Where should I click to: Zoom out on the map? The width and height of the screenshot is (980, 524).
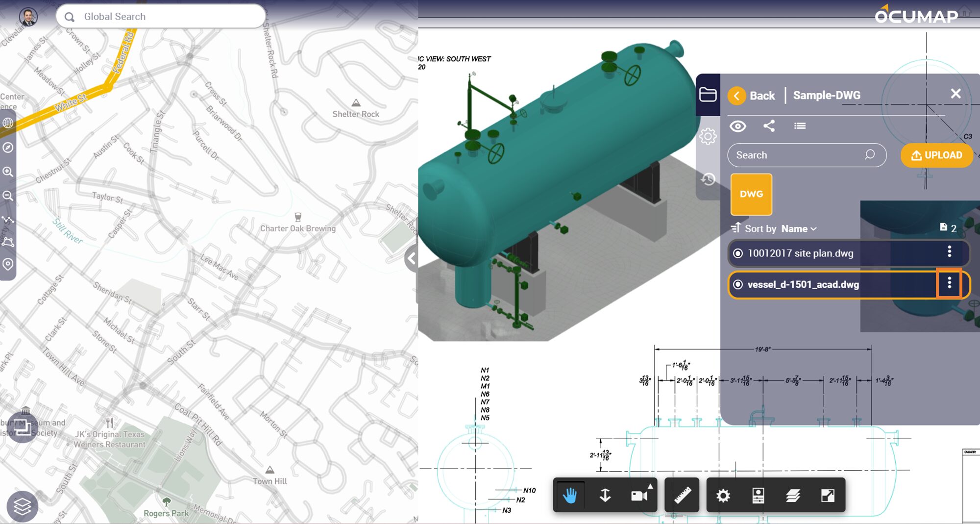click(x=8, y=196)
